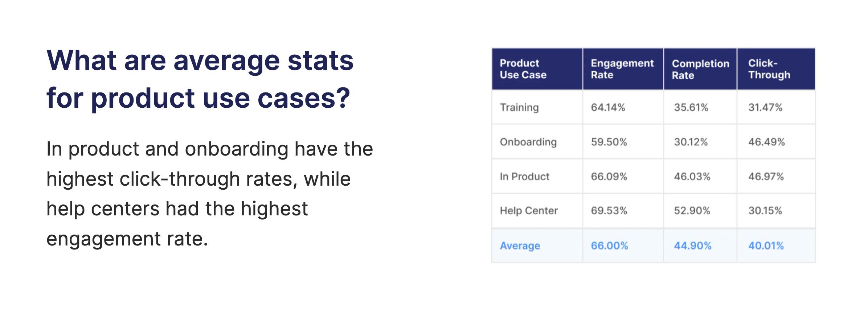Click the Average row label
Image resolution: width=868 pixels, height=314 pixels.
click(x=520, y=246)
